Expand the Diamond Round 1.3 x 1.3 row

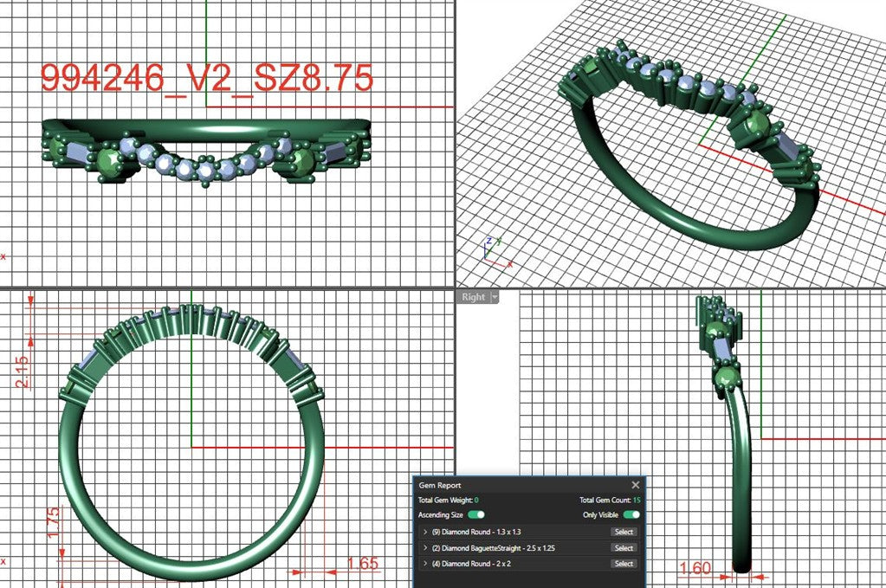coord(425,532)
